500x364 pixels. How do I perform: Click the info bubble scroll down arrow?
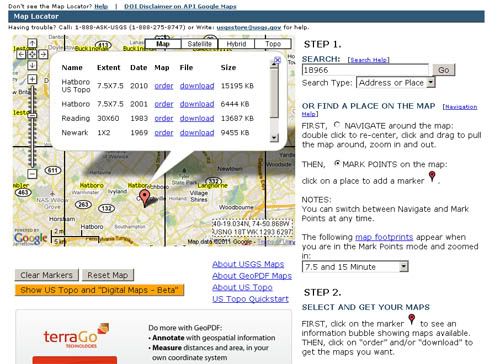tap(274, 138)
